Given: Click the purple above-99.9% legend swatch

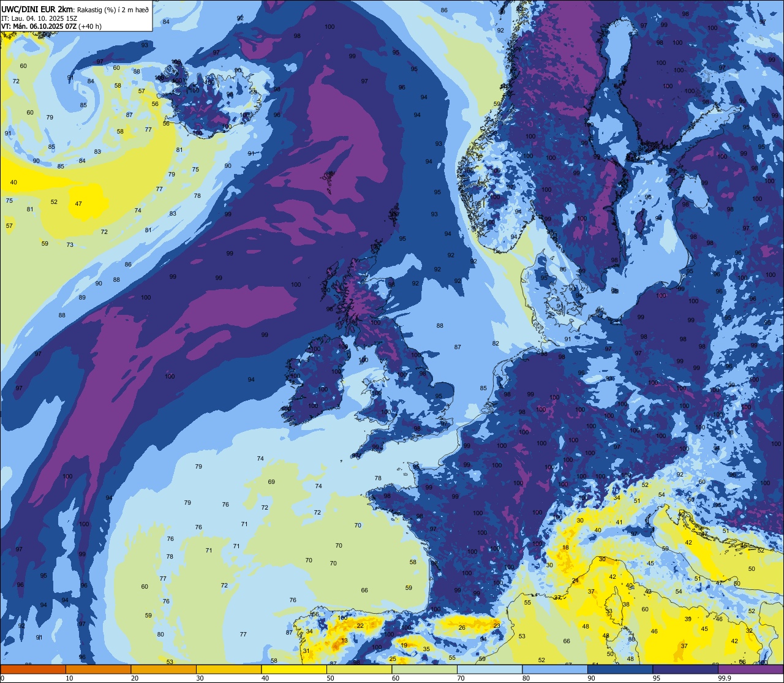Looking at the screenshot, I should [751, 669].
